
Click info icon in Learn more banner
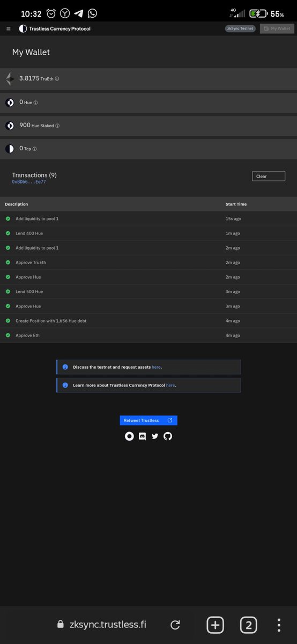point(65,385)
